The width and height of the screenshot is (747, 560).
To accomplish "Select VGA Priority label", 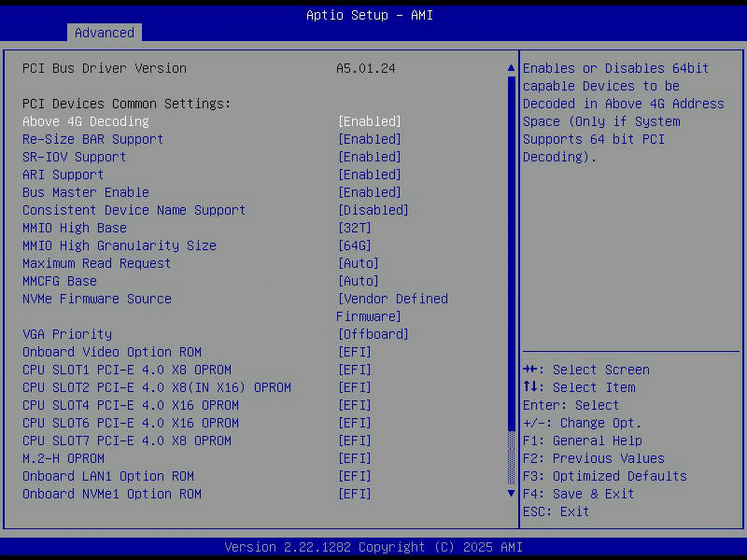I will point(67,334).
